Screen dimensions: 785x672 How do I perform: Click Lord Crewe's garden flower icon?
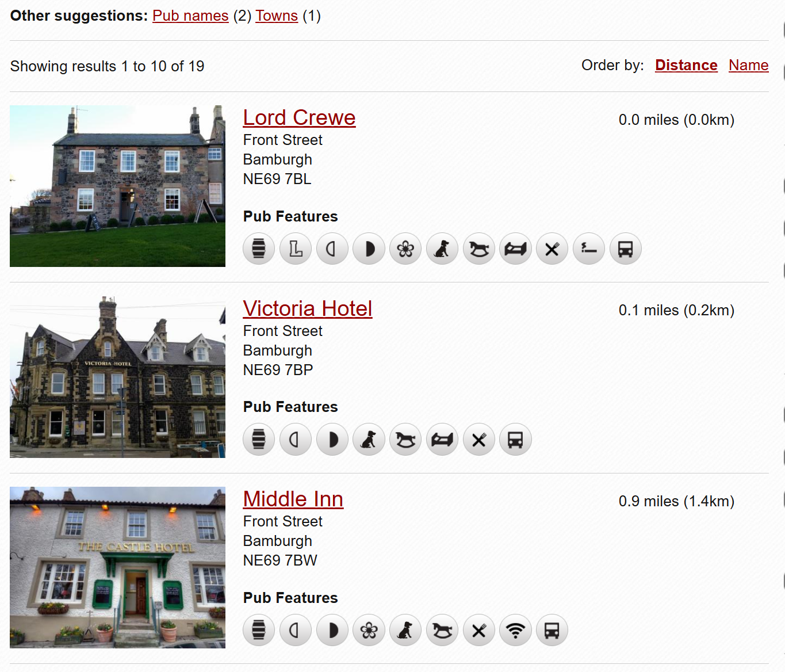(x=405, y=249)
